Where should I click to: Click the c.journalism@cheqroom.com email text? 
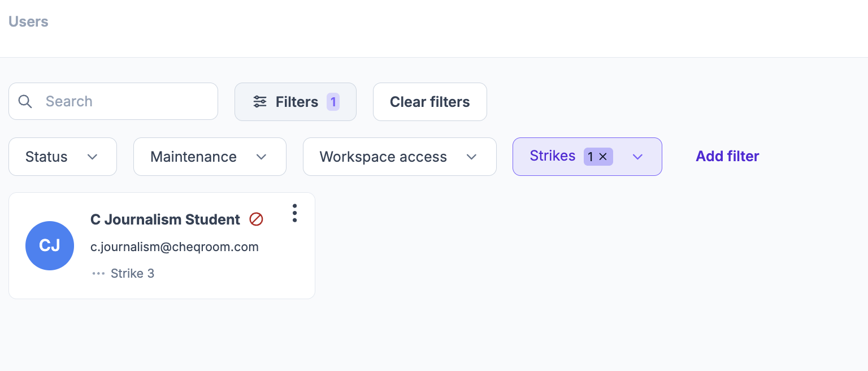175,247
